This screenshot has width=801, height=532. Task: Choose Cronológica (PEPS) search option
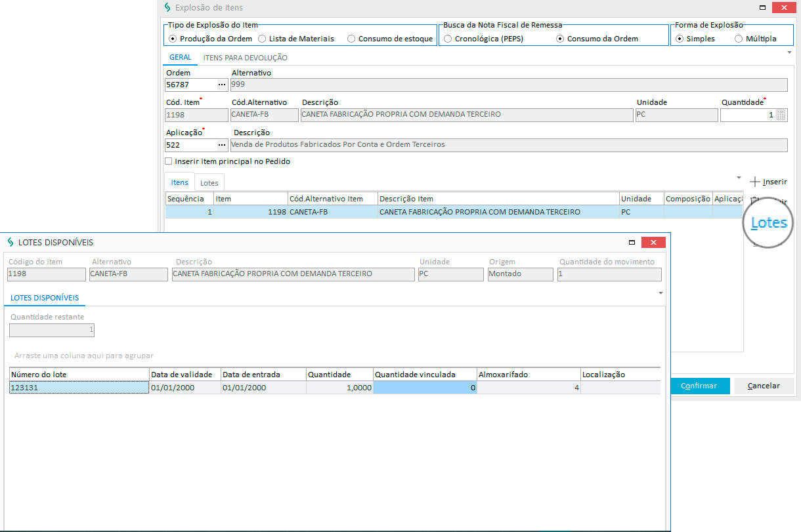click(x=448, y=39)
